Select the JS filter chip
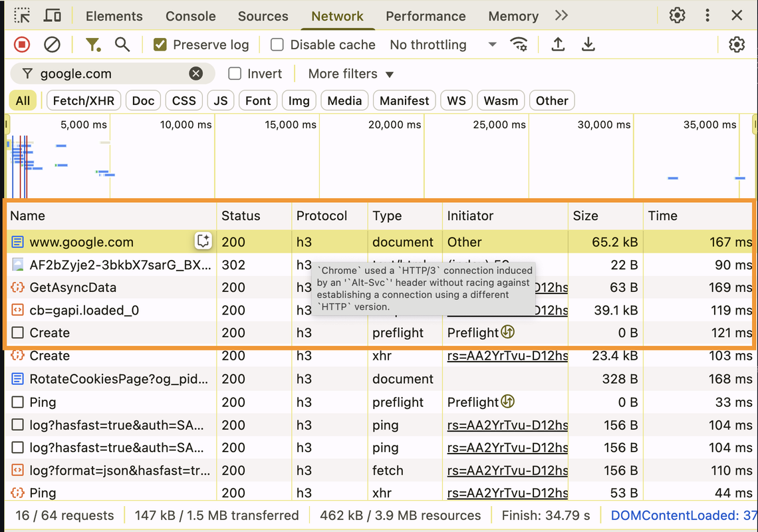 click(221, 100)
